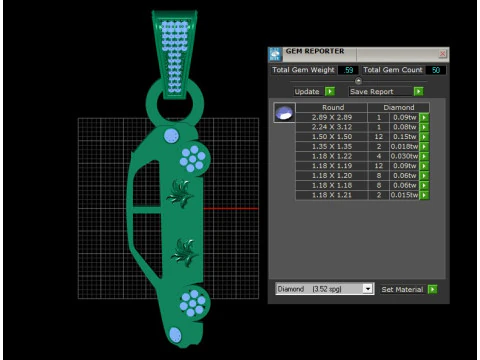Click the Diamond [3.52 spg] combo box

pyautogui.click(x=325, y=289)
